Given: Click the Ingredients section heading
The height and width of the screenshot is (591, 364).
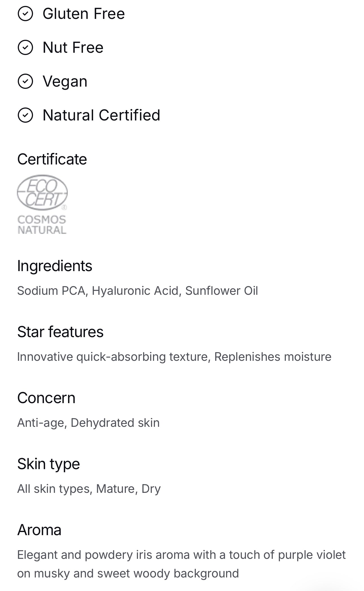Looking at the screenshot, I should tap(54, 266).
